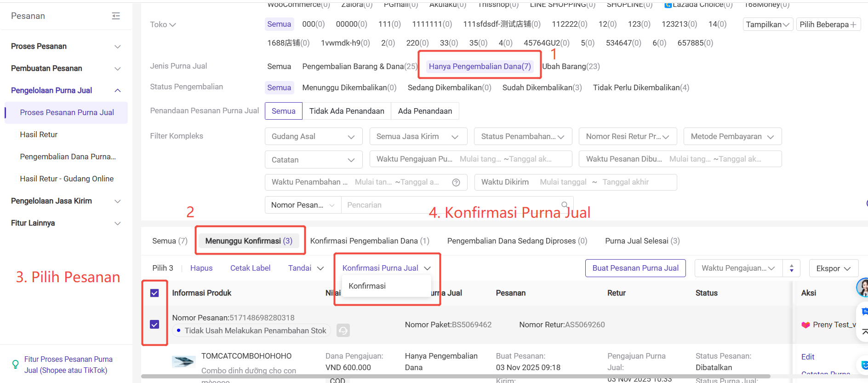Expand the Ekspor dropdown
Image resolution: width=868 pixels, height=383 pixels.
point(833,268)
